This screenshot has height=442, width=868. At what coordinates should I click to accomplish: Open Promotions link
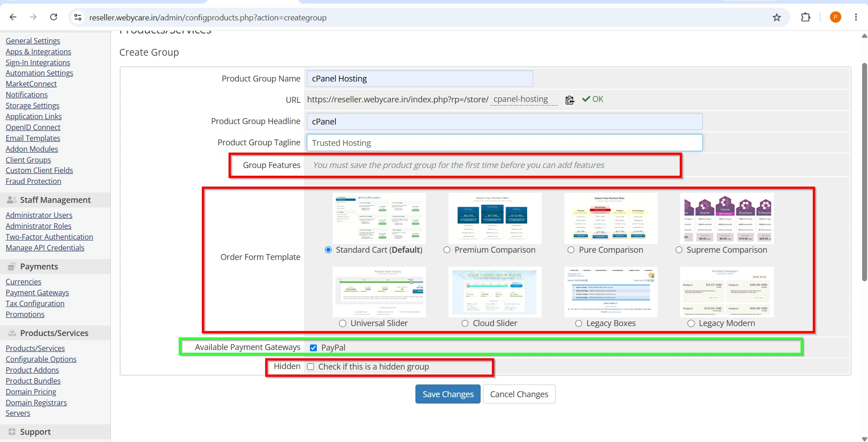click(25, 314)
